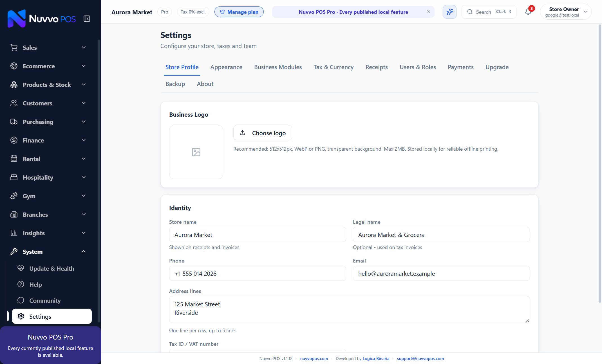Open notifications bell with 3 alerts
The width and height of the screenshot is (602, 364).
(x=528, y=12)
